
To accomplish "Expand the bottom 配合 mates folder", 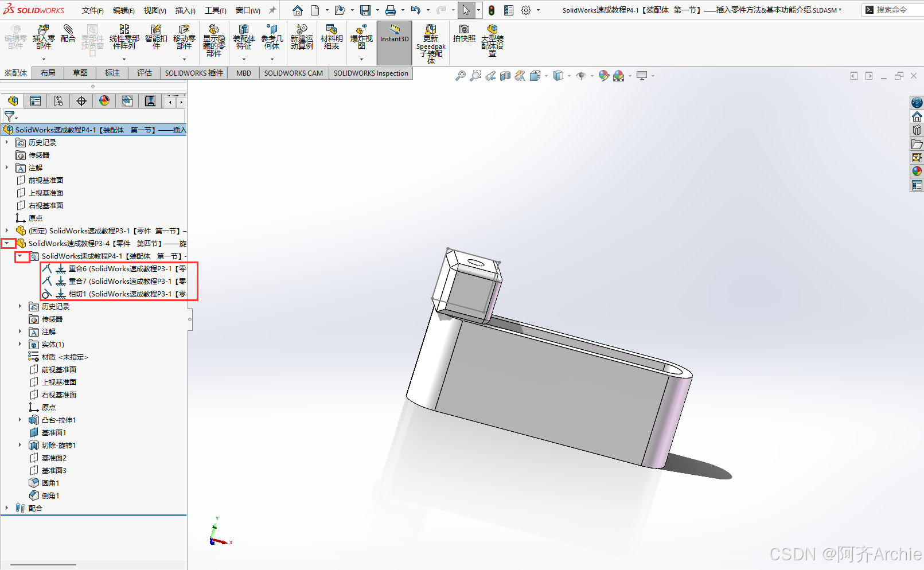I will (7, 508).
